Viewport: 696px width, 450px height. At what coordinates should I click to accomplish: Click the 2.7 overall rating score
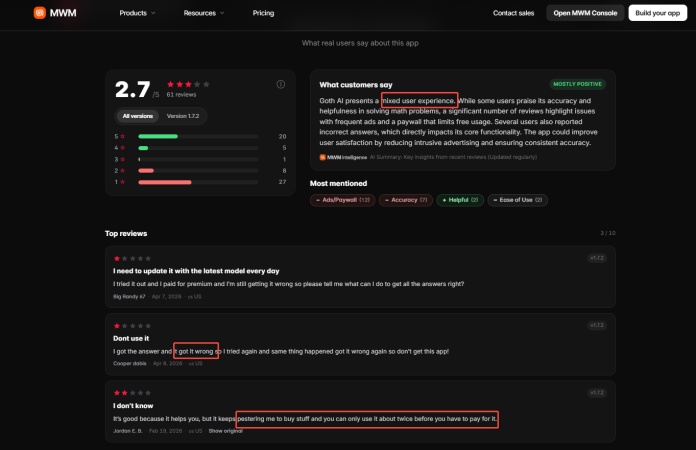pyautogui.click(x=133, y=89)
